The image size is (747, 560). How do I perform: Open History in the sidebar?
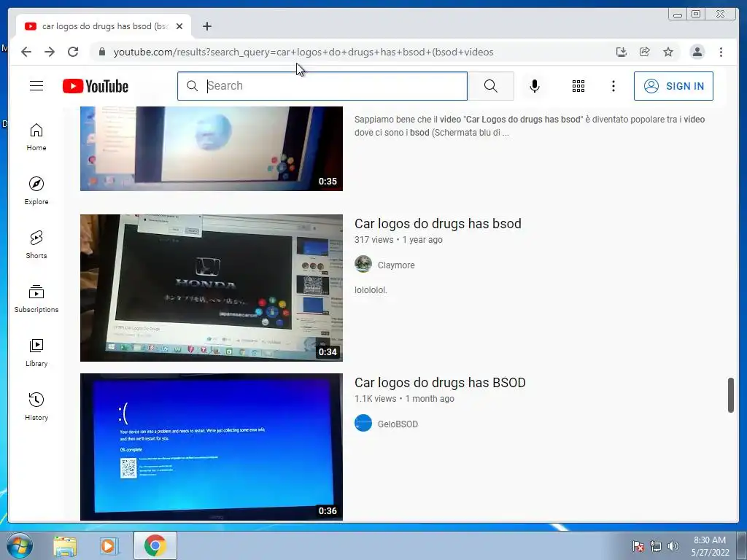[36, 406]
